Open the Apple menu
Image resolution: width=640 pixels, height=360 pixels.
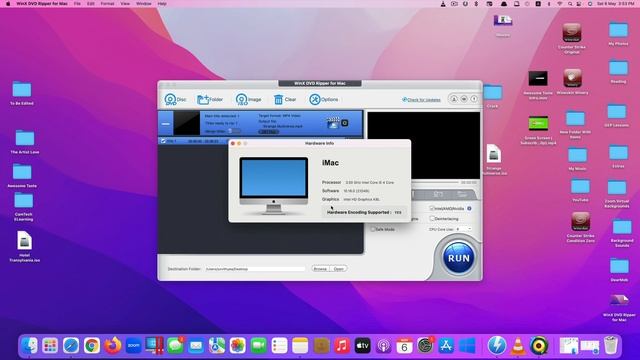(x=7, y=4)
